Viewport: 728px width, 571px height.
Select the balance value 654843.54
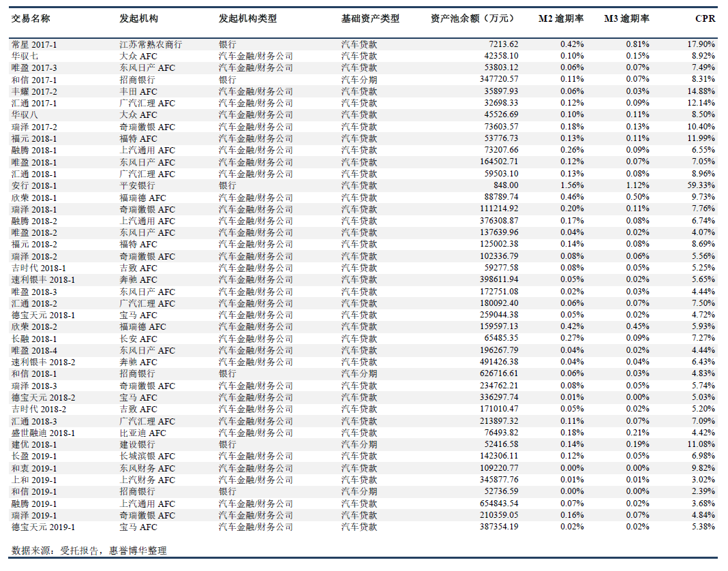tap(499, 504)
